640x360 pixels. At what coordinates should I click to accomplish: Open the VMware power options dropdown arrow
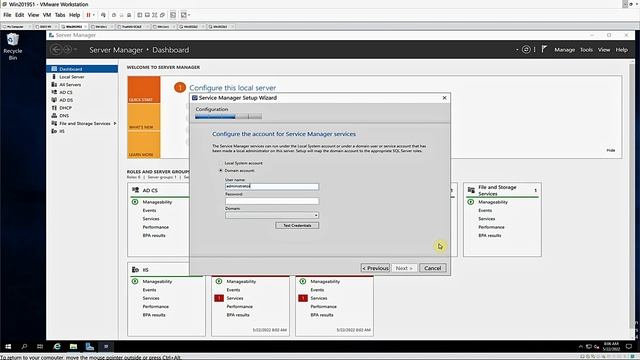click(93, 15)
